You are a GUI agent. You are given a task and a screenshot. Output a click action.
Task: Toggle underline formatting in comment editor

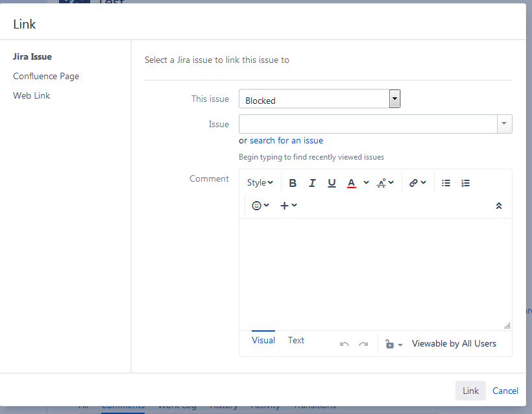point(332,183)
